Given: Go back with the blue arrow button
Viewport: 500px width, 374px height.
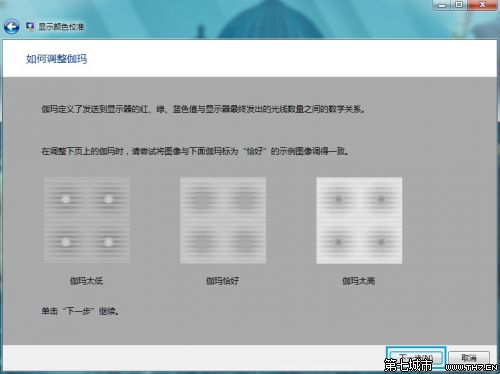Looking at the screenshot, I should [12, 27].
